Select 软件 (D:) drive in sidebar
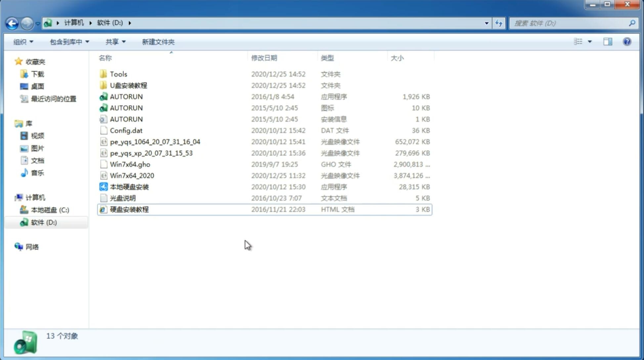 point(44,222)
